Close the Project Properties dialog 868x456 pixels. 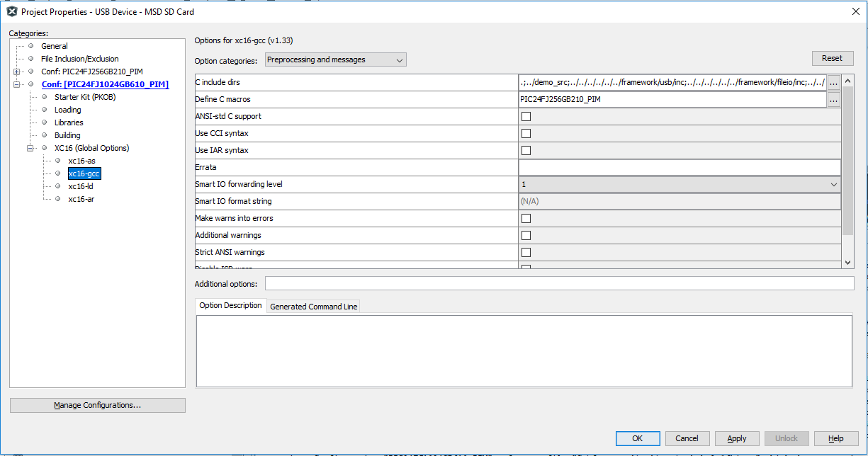855,11
